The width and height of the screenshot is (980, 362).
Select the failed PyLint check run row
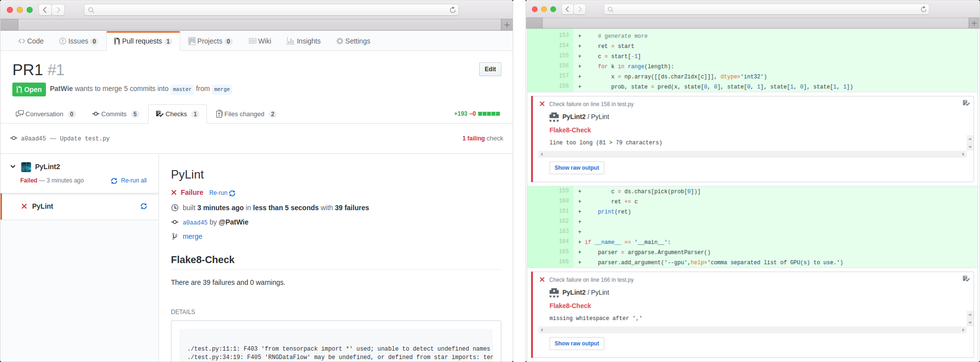click(x=80, y=206)
